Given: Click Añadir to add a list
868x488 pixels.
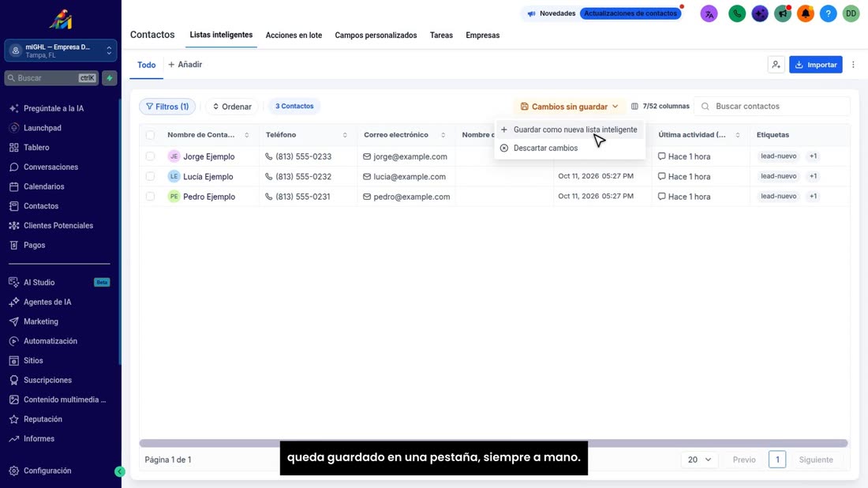Looking at the screenshot, I should (185, 65).
